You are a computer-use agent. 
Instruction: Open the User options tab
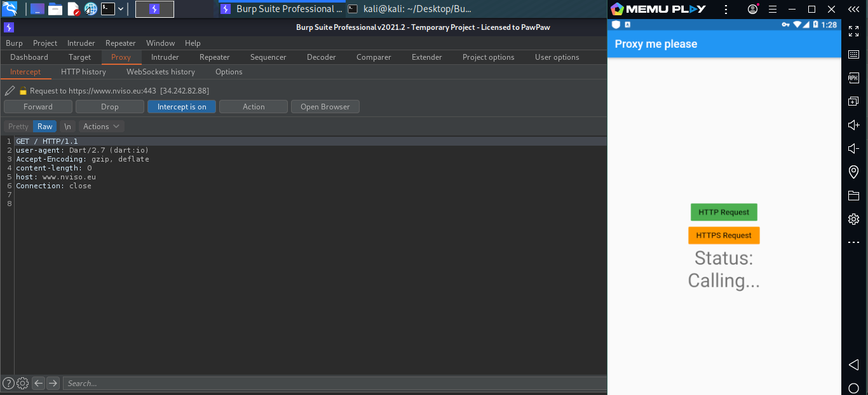click(x=557, y=57)
